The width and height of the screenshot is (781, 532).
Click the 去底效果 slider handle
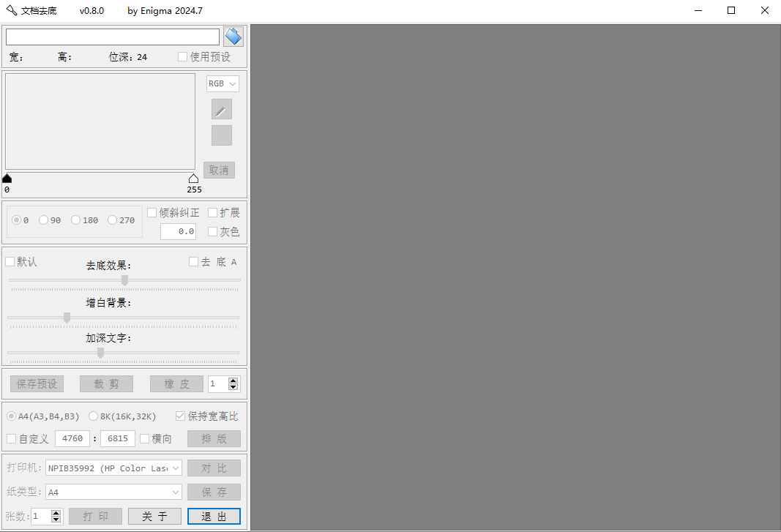(x=125, y=280)
